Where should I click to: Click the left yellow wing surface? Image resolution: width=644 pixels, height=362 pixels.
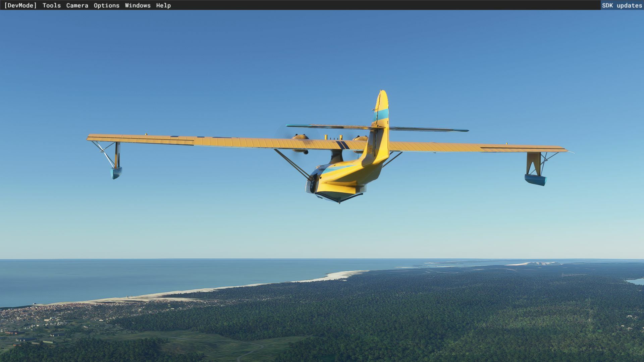201,141
